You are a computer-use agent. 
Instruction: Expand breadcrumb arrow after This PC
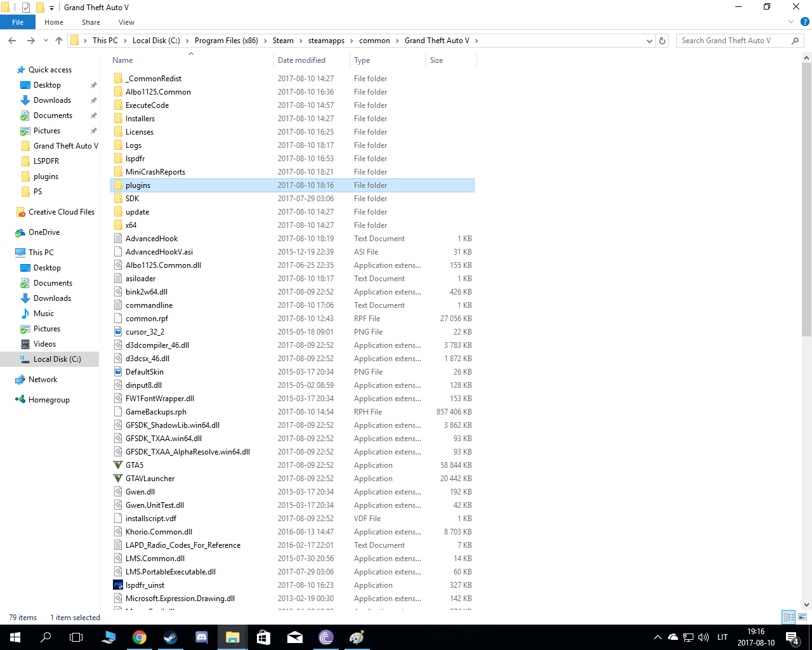(x=125, y=41)
